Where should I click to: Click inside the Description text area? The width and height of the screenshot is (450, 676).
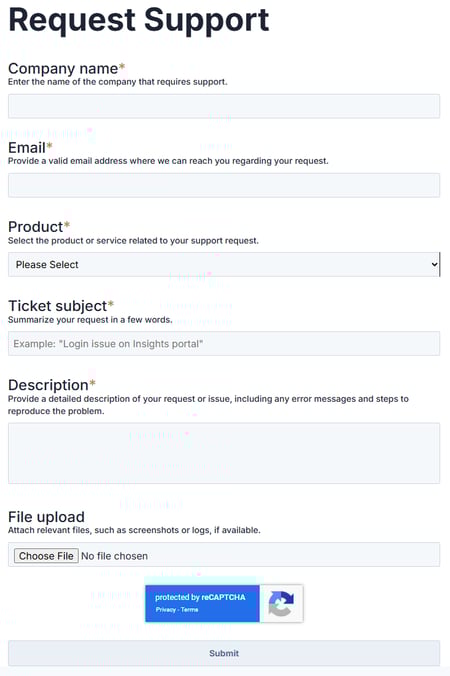click(224, 453)
